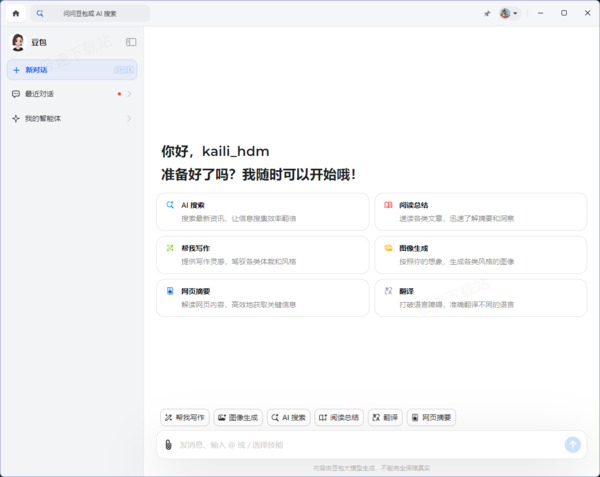Image resolution: width=600 pixels, height=477 pixels.
Task: Click the 翻译 card icon
Action: tap(388, 291)
